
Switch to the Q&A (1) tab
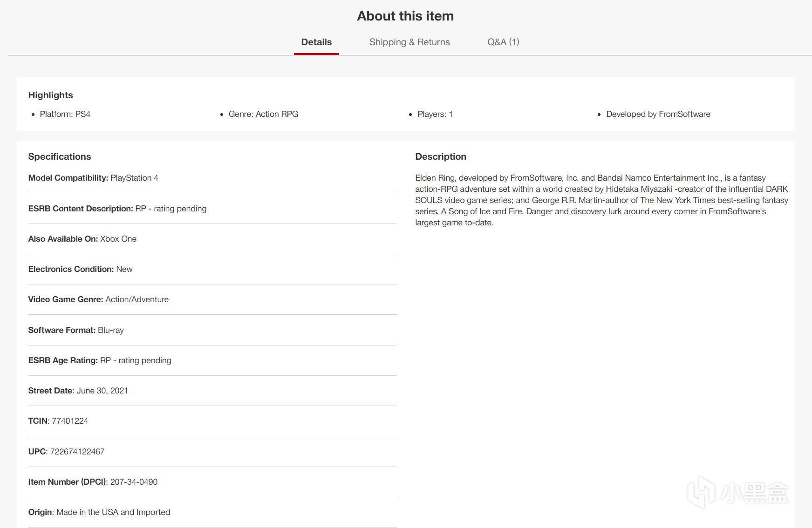pyautogui.click(x=503, y=42)
